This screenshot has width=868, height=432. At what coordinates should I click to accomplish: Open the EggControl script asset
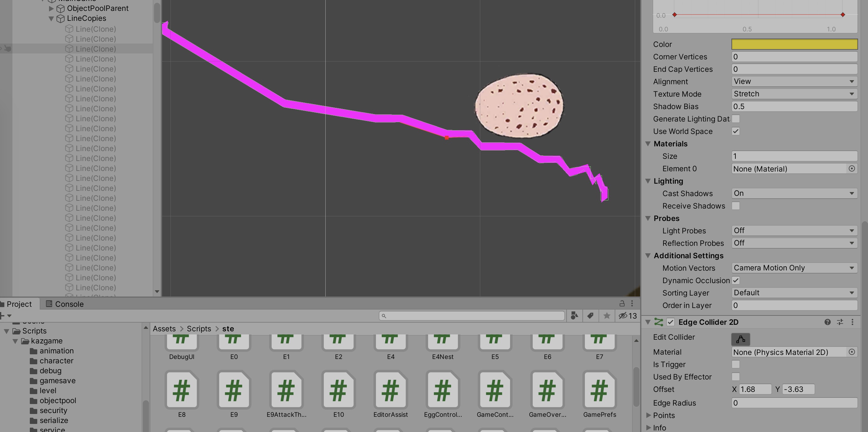[x=443, y=395]
